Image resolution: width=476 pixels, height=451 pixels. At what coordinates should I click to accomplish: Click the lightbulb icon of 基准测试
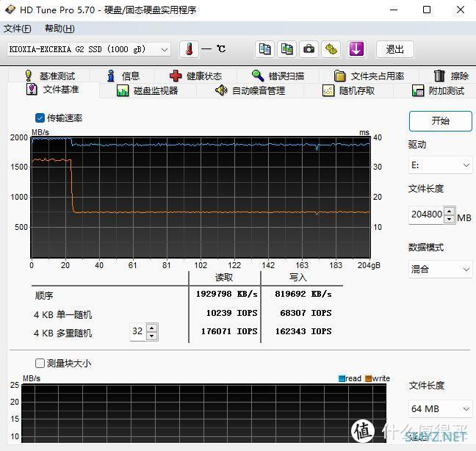pos(28,76)
